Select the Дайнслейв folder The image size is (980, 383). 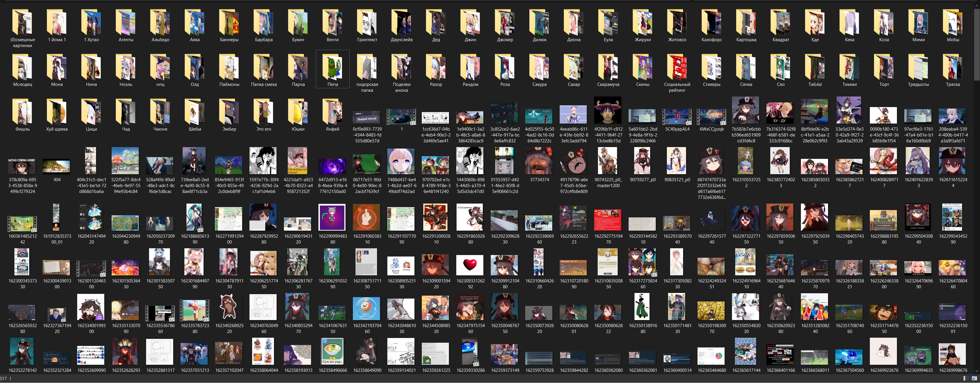click(401, 24)
